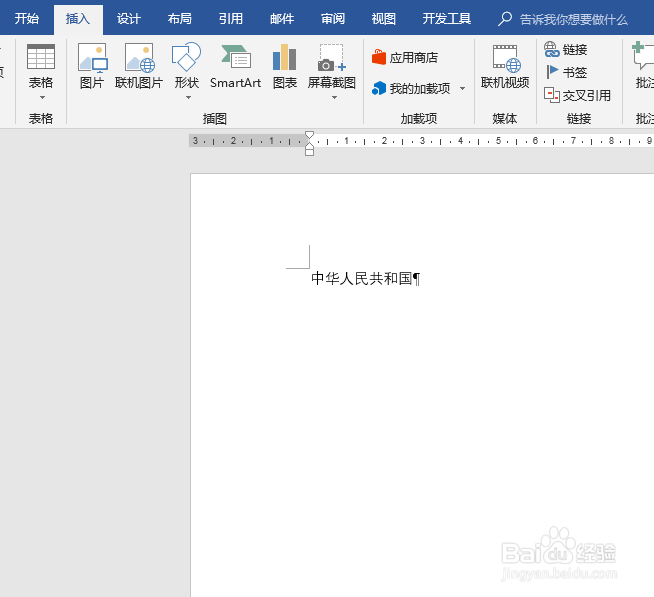The width and height of the screenshot is (654, 597).
Task: Switch to the 开始 Home tab
Action: pos(27,19)
